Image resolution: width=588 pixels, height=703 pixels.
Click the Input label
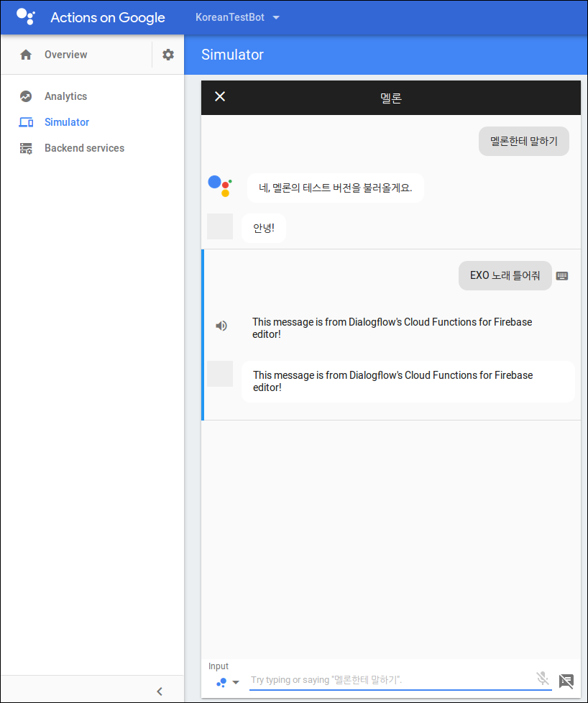click(219, 666)
